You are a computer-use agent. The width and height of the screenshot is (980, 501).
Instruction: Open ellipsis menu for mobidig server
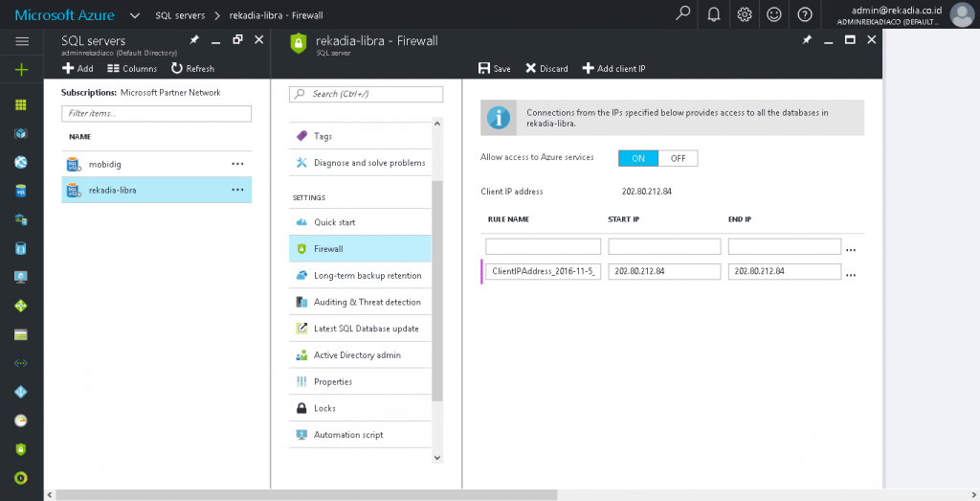click(237, 164)
